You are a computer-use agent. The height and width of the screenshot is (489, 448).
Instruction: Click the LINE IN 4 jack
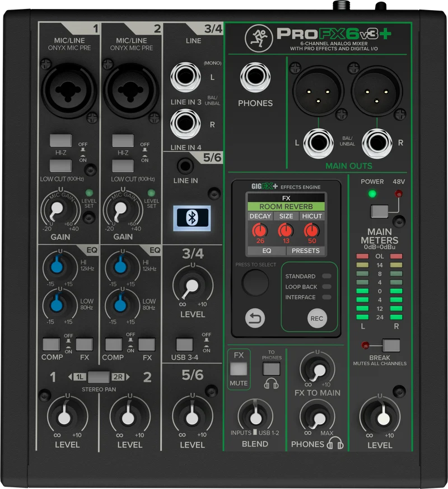(x=185, y=124)
